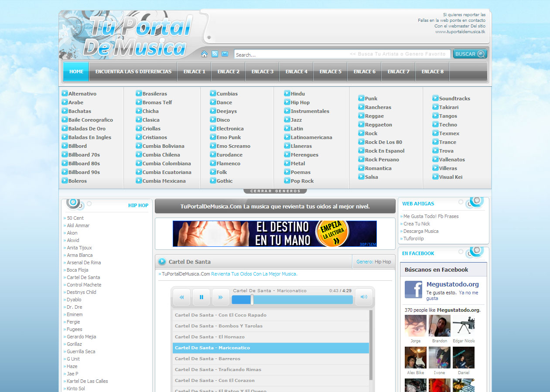The width and height of the screenshot is (550, 392).
Task: Open the Akon artist link
Action: click(72, 233)
